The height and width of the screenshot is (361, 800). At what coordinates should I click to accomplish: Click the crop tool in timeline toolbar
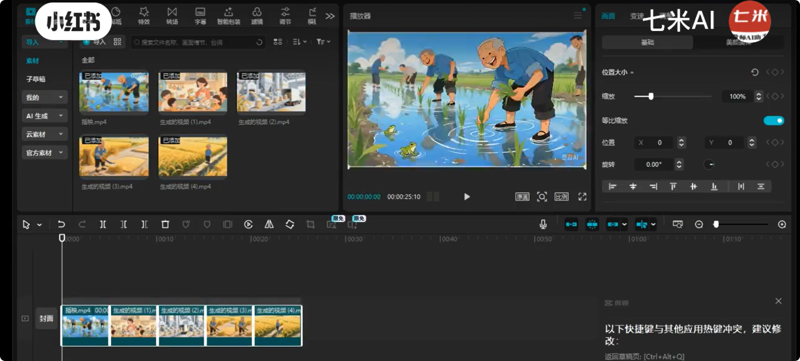click(310, 224)
